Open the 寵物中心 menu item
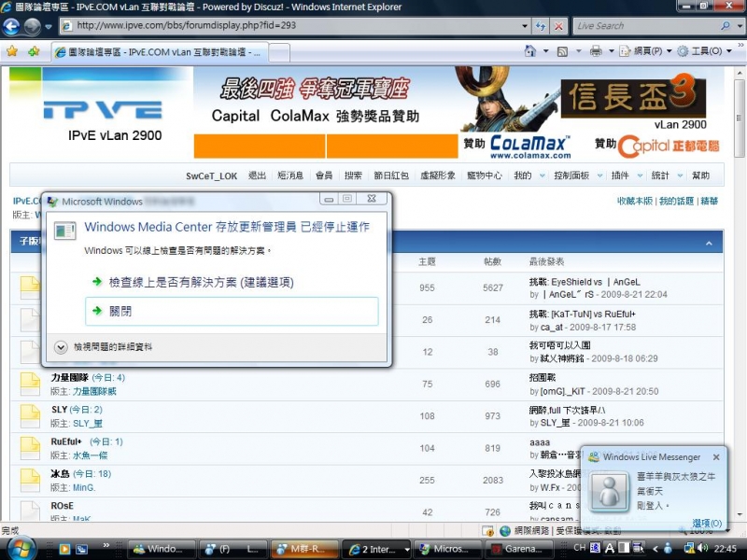747x560 pixels. 484,175
